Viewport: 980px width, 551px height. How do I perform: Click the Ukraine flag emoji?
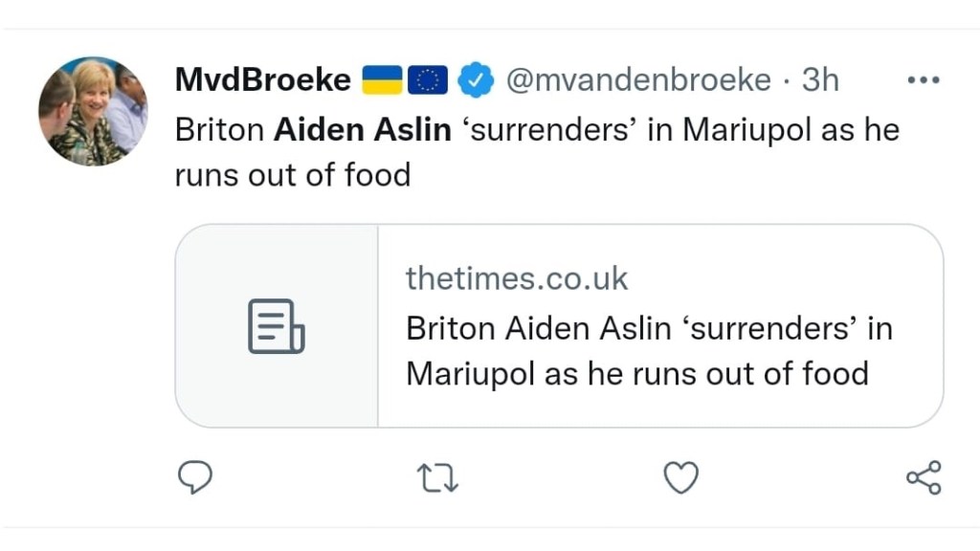[381, 81]
